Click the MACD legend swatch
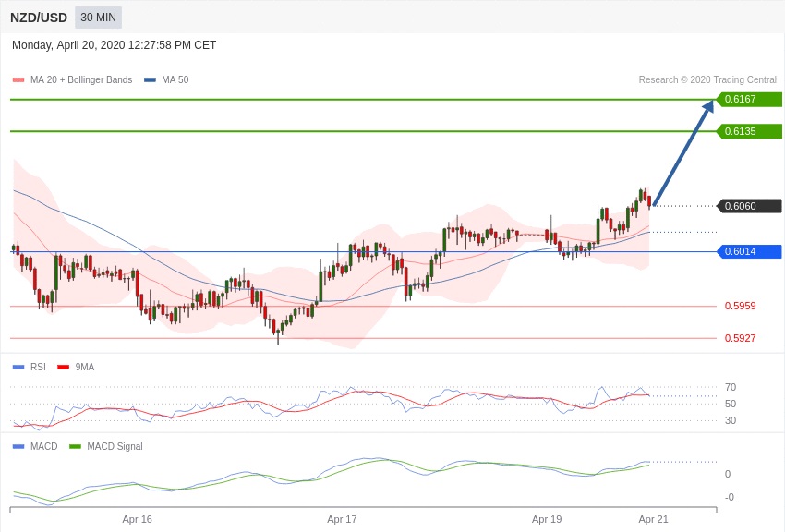Viewport: 785px width, 532px height. pyautogui.click(x=18, y=446)
